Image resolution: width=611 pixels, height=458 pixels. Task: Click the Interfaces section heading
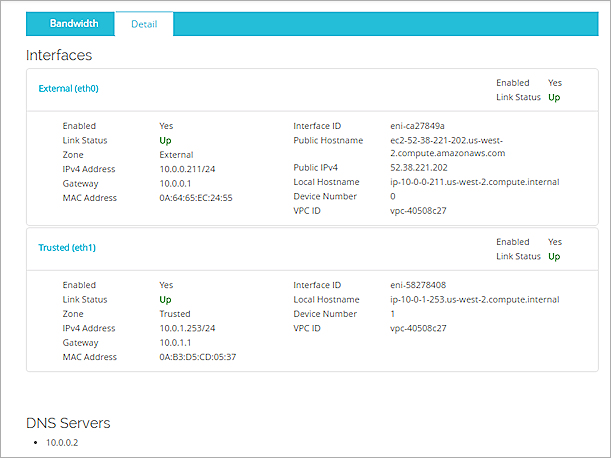pos(59,55)
